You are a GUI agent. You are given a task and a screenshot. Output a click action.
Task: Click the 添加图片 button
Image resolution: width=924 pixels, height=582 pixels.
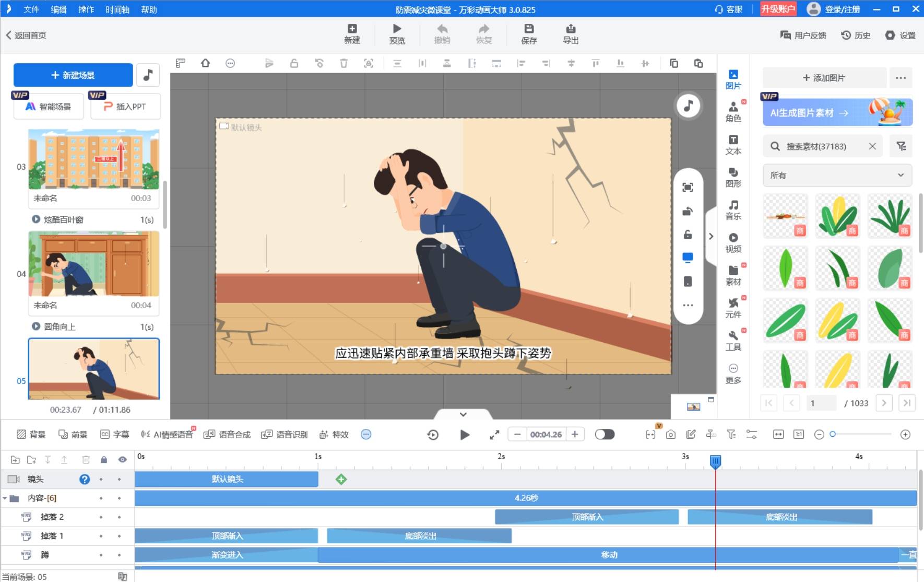coord(824,78)
